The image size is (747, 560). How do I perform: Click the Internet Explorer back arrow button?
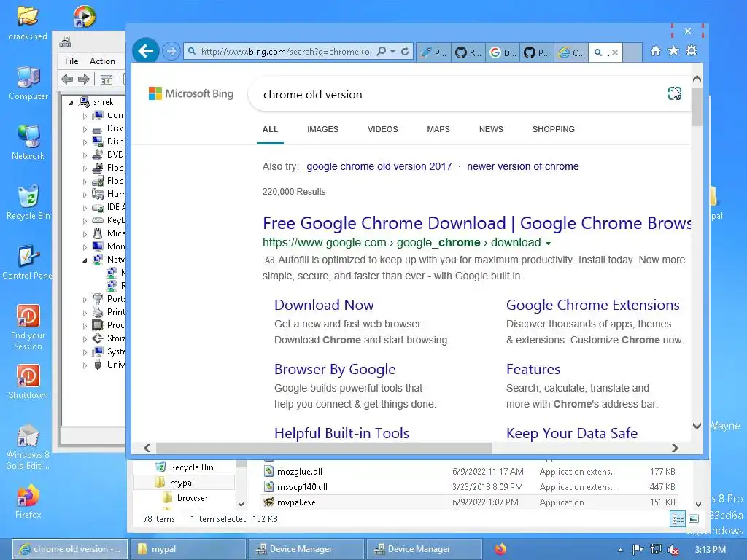click(x=145, y=51)
